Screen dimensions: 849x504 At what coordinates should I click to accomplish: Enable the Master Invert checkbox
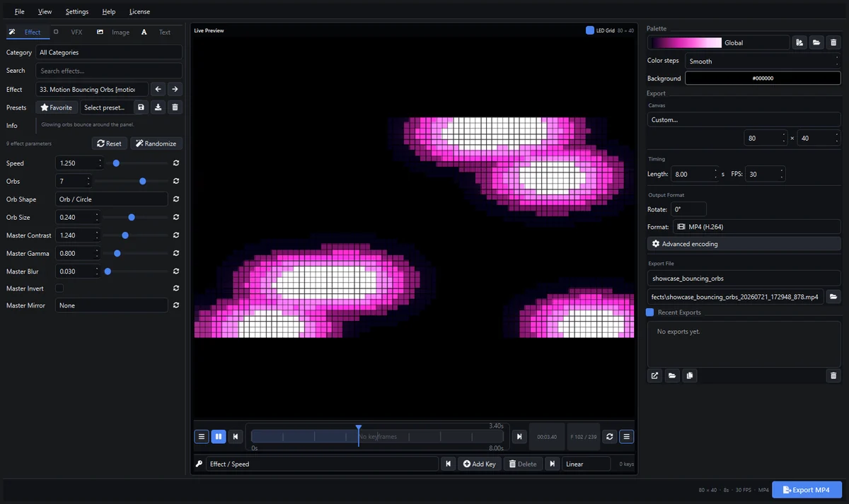click(59, 288)
